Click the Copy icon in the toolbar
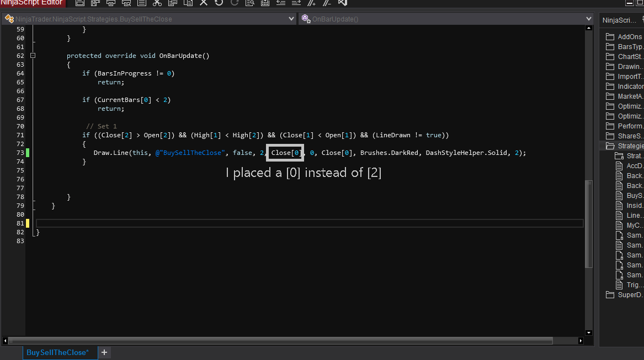This screenshot has height=360, width=644. pyautogui.click(x=173, y=2)
